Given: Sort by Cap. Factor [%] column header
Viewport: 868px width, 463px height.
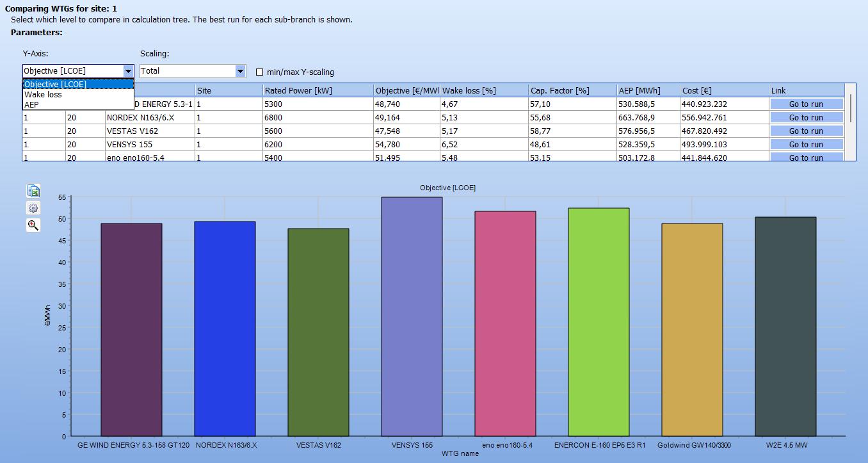Looking at the screenshot, I should (573, 90).
